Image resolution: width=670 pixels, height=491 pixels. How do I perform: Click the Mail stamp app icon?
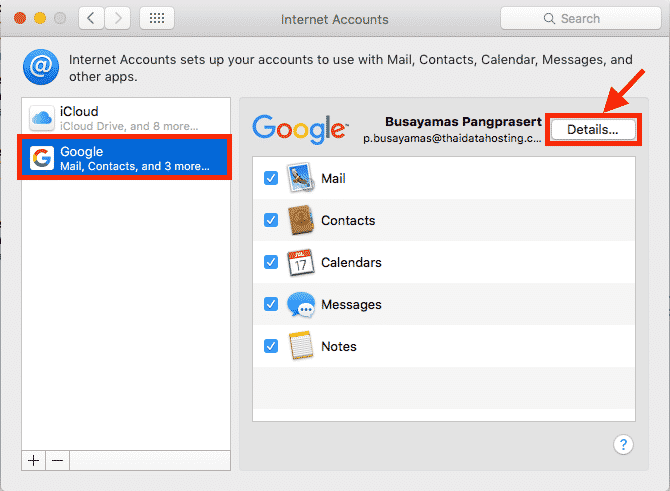[300, 178]
